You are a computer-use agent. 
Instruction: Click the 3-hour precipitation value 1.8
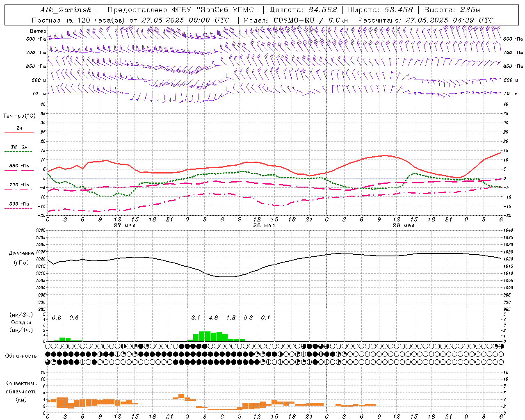coord(231,317)
